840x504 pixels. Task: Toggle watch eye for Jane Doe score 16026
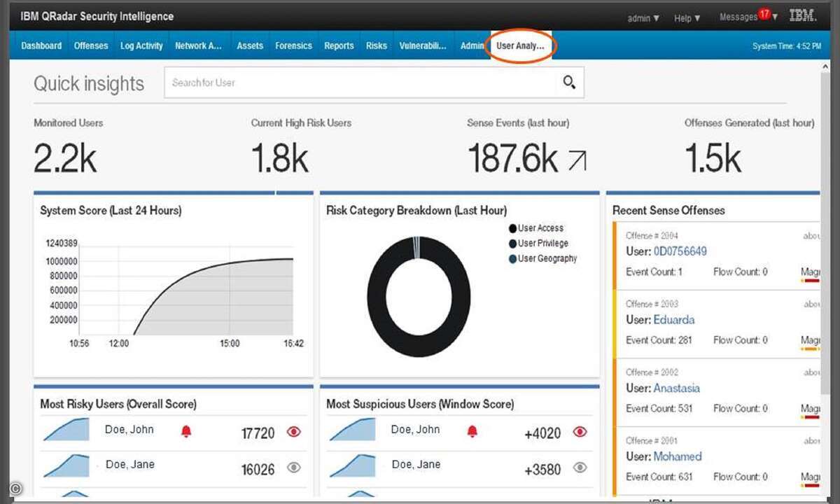tap(294, 468)
